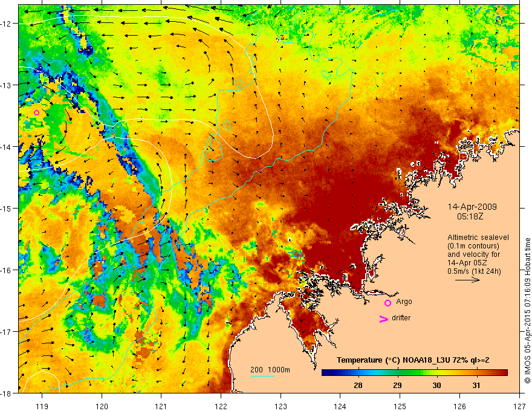Click the IMOS copyright timestamp text
The height and width of the screenshot is (411, 532).
coord(527,310)
